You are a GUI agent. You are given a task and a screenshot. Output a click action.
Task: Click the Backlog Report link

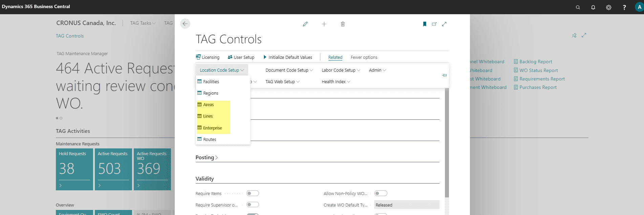coord(533,62)
